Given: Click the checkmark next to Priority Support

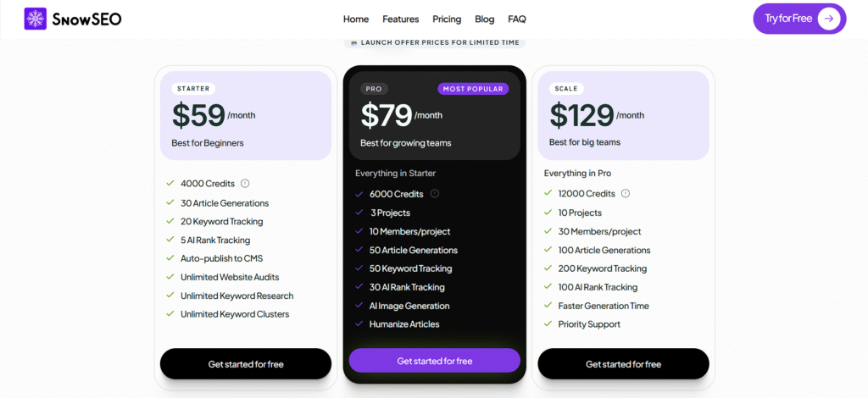Looking at the screenshot, I should 548,324.
